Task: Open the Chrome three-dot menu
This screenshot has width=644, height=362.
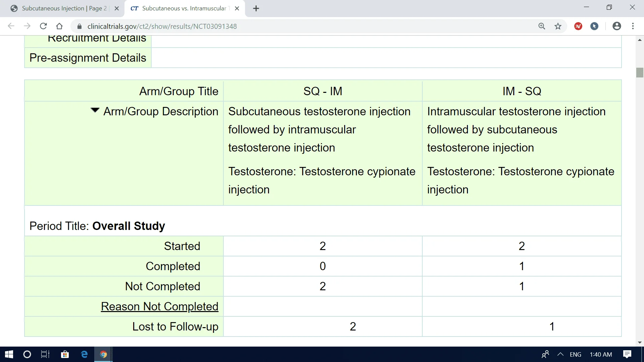Action: point(633,26)
